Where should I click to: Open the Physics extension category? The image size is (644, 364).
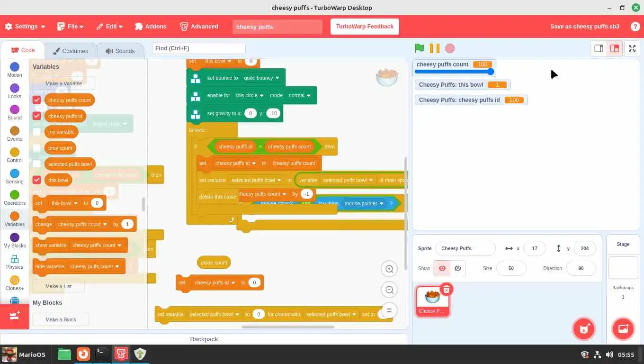click(x=15, y=262)
